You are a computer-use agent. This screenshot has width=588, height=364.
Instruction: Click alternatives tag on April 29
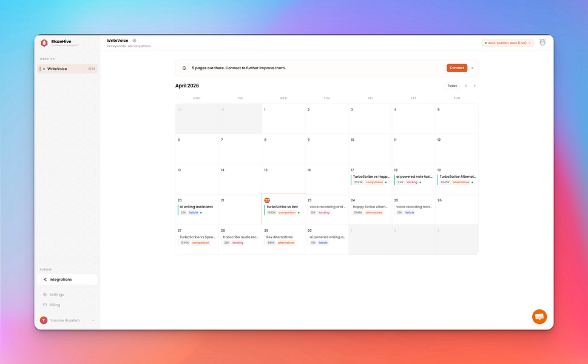click(x=286, y=243)
